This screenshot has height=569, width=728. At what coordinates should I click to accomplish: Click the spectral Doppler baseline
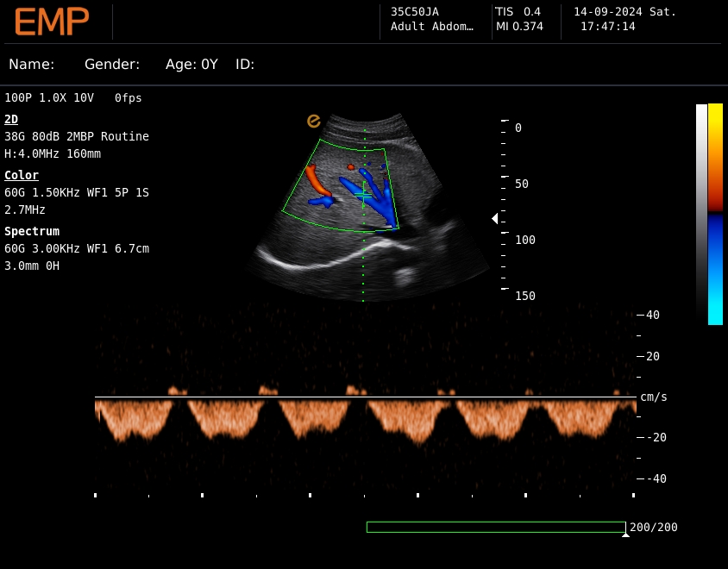pyautogui.click(x=364, y=397)
